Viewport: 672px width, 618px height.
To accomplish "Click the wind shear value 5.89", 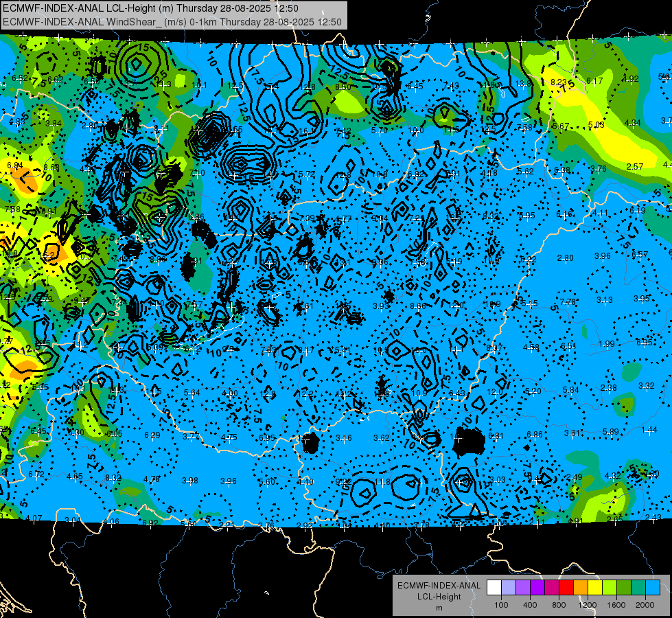I will 611,431.
